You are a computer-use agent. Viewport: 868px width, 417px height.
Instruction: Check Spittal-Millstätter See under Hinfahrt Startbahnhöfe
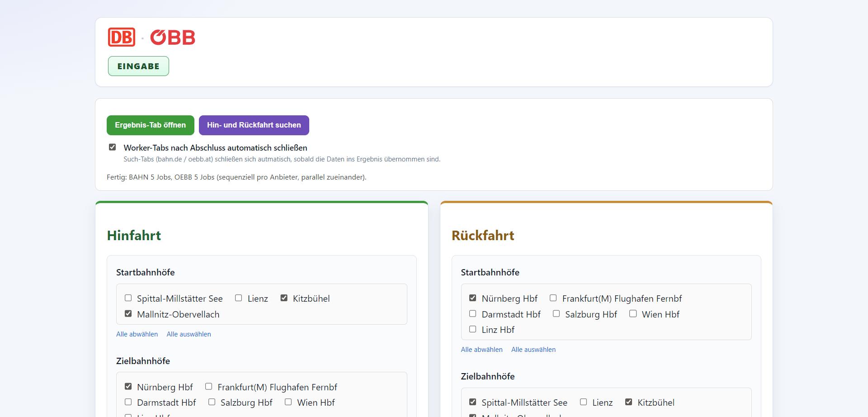(x=128, y=298)
